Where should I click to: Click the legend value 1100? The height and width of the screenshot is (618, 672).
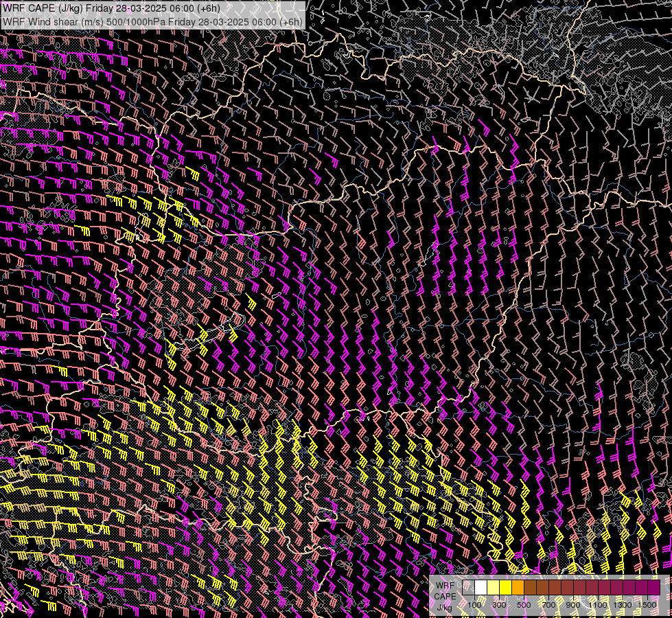[597, 605]
